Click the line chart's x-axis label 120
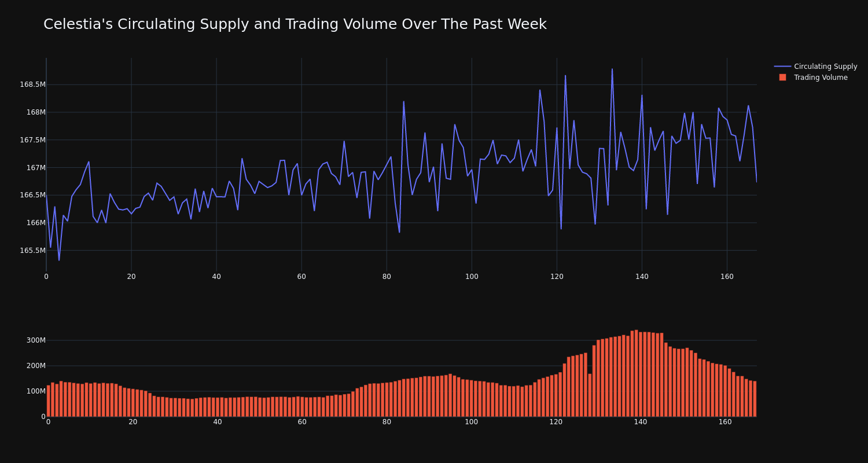 click(x=557, y=277)
